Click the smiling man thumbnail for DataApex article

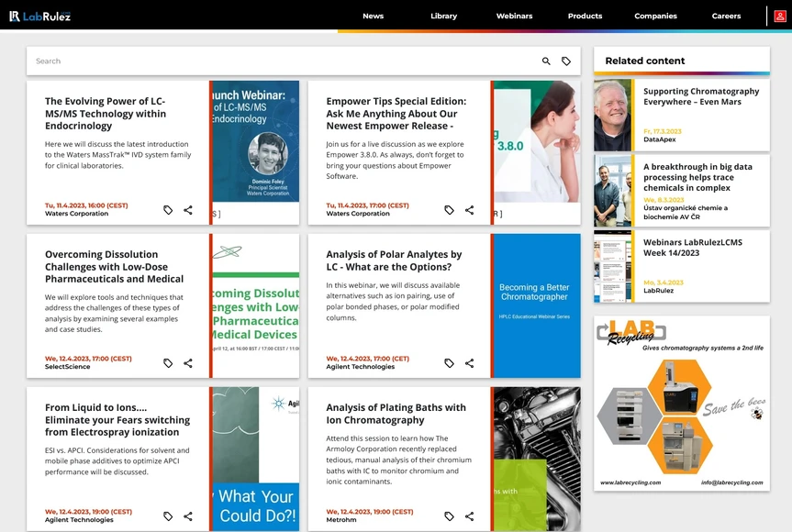pyautogui.click(x=612, y=115)
